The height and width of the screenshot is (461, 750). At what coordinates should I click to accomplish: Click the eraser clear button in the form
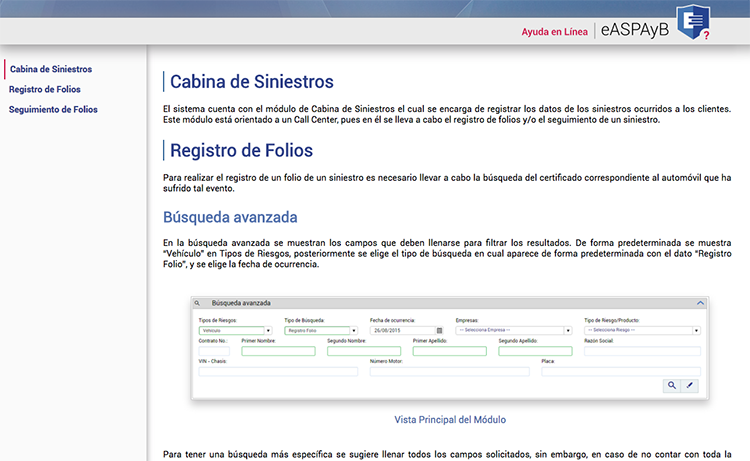point(689,385)
